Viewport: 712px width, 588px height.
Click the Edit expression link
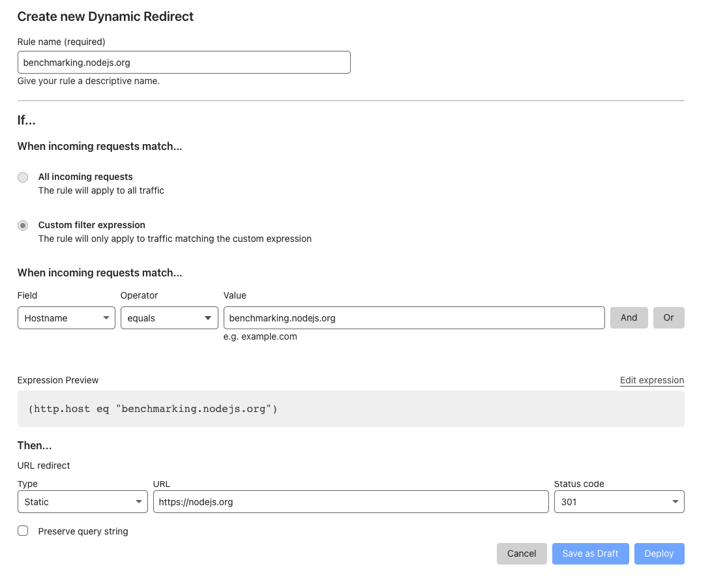(x=652, y=381)
